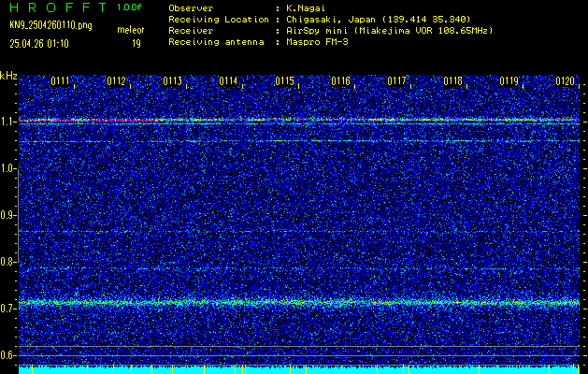
Task: Click time marker 0118
Action: point(452,80)
